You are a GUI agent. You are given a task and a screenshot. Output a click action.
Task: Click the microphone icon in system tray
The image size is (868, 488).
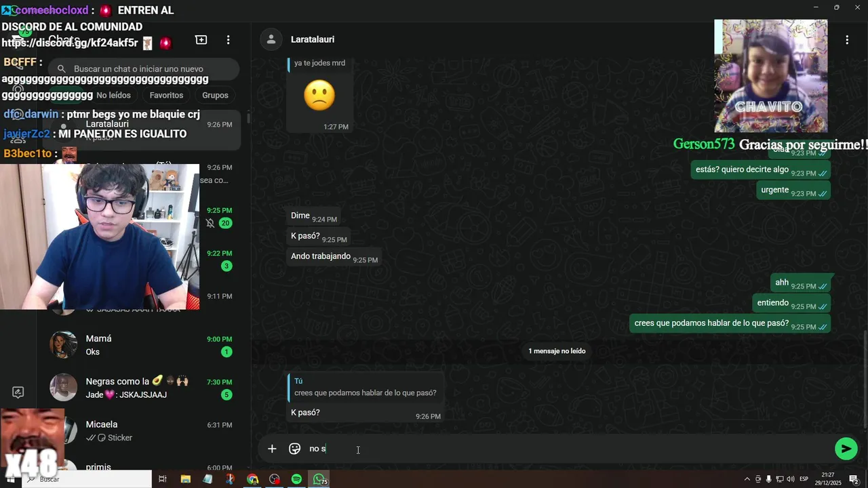coord(768,479)
